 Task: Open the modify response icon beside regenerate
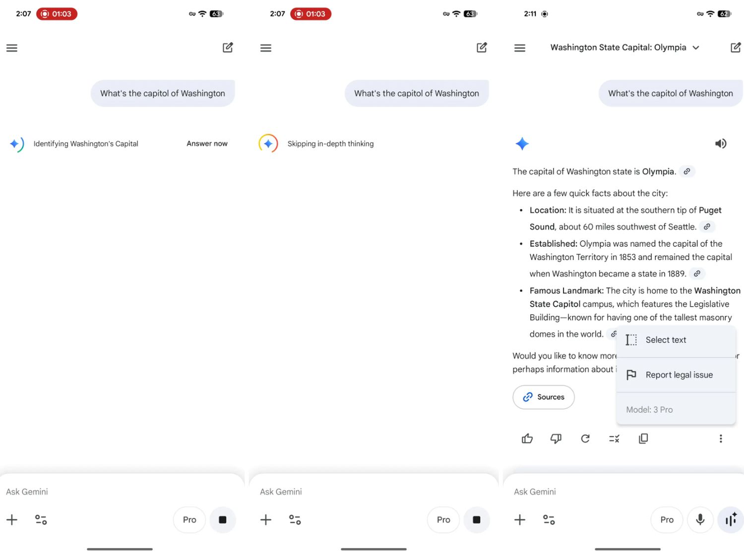click(614, 439)
